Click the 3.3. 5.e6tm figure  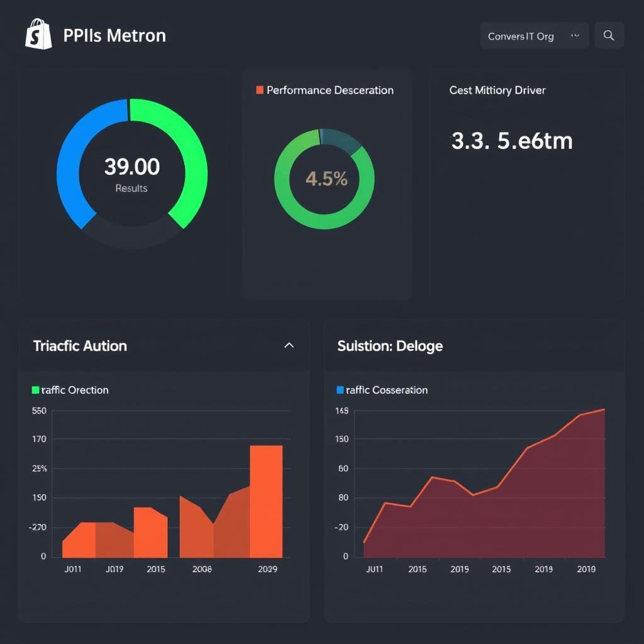click(x=512, y=142)
